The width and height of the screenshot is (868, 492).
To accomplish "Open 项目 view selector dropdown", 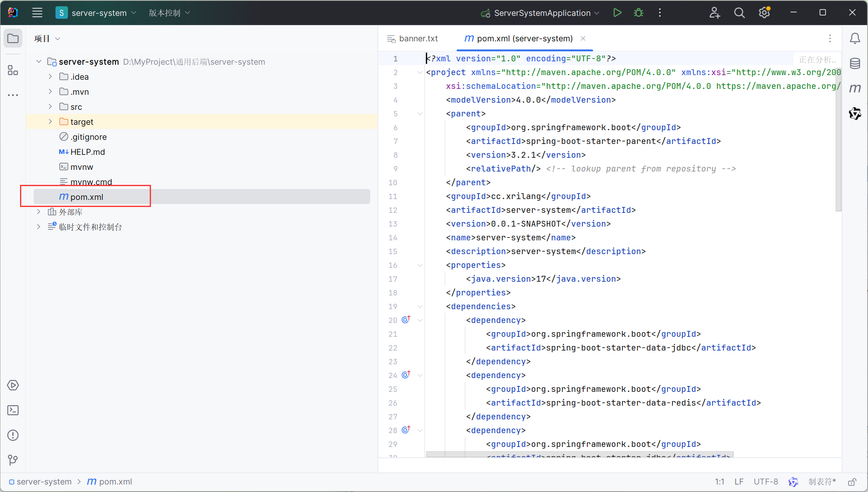I will 47,38.
